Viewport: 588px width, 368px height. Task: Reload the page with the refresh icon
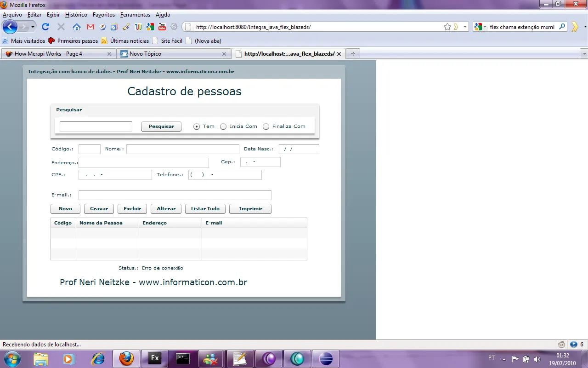pyautogui.click(x=45, y=27)
